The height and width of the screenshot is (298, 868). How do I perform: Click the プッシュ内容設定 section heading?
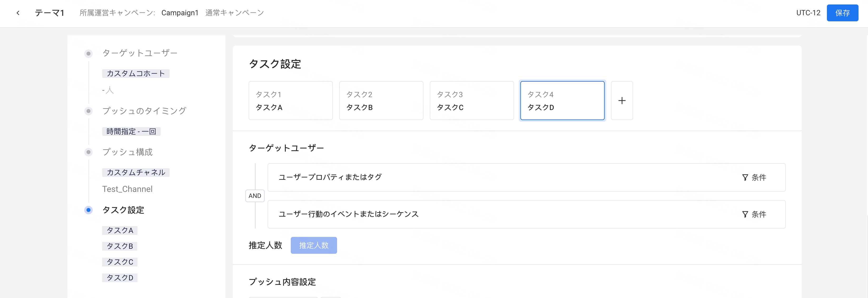[282, 282]
